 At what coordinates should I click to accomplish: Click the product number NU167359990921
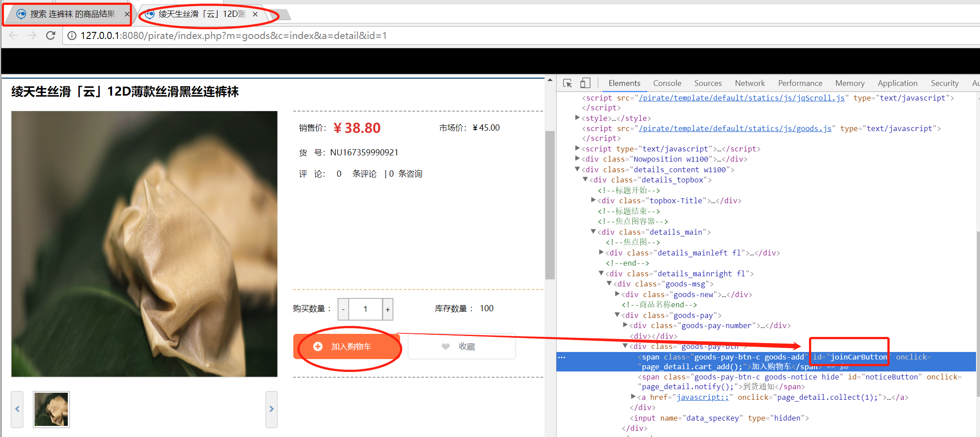364,152
